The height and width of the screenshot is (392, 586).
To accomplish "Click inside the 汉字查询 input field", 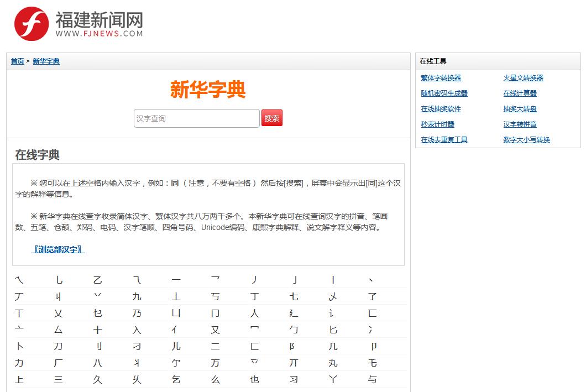I will (x=196, y=118).
